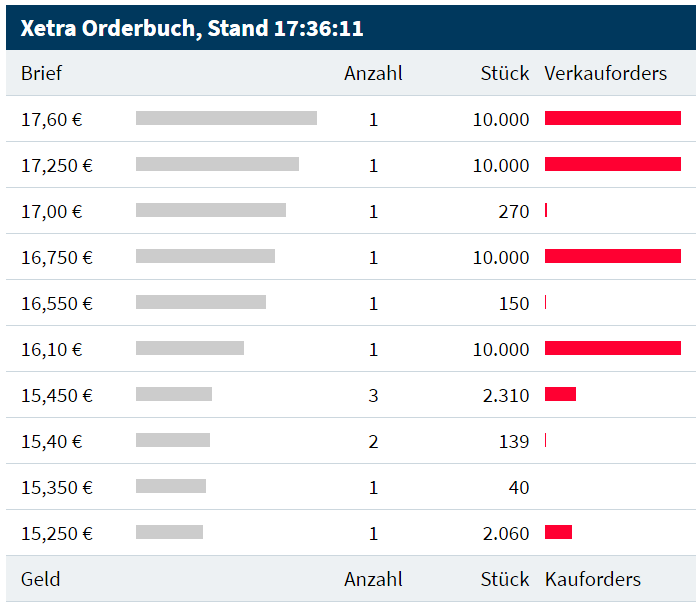
Task: Select the 17,60 € ask price
Action: [x=52, y=119]
